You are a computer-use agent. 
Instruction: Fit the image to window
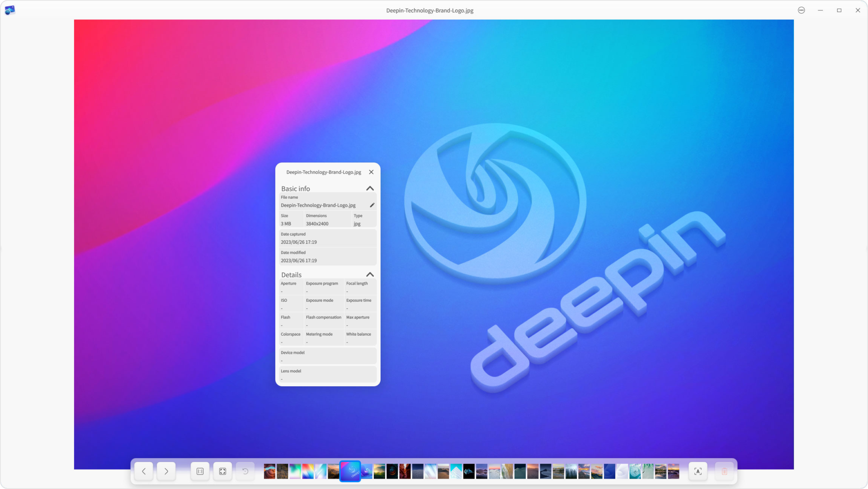pos(222,471)
